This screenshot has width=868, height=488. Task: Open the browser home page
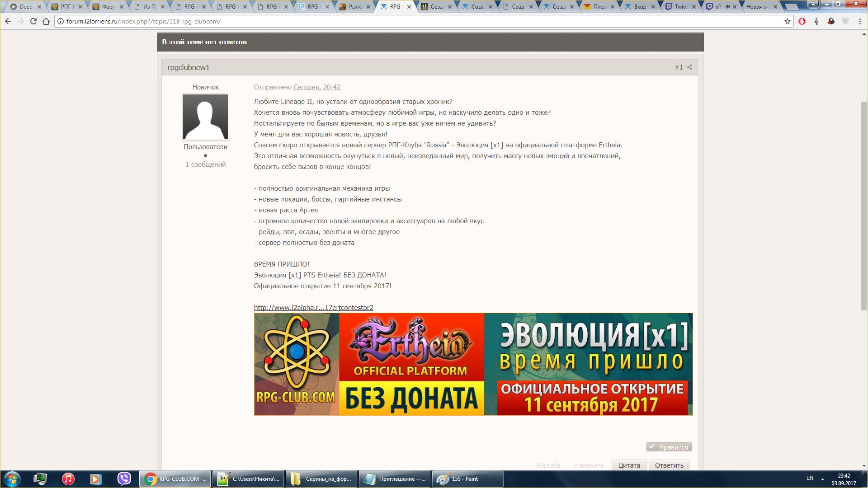point(46,21)
